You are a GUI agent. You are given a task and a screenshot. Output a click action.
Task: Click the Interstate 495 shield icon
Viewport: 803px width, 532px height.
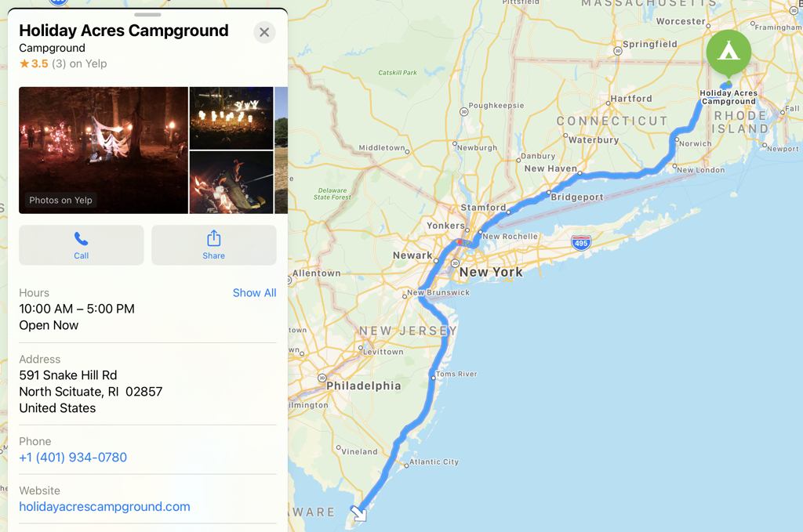pos(581,242)
